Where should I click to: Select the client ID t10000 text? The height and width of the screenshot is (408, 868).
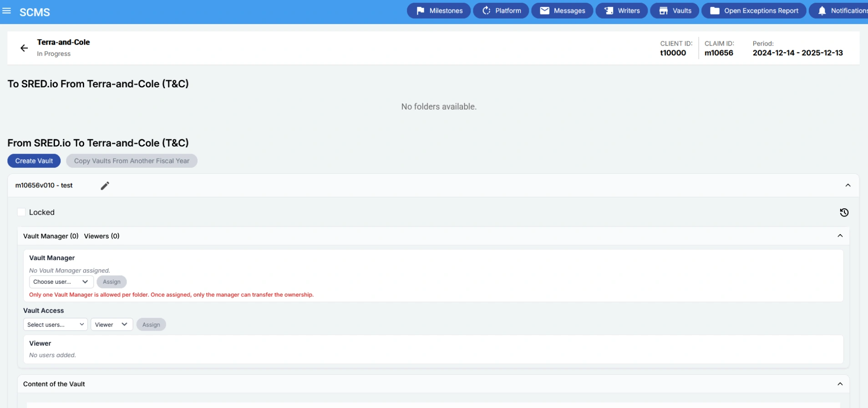pos(673,53)
